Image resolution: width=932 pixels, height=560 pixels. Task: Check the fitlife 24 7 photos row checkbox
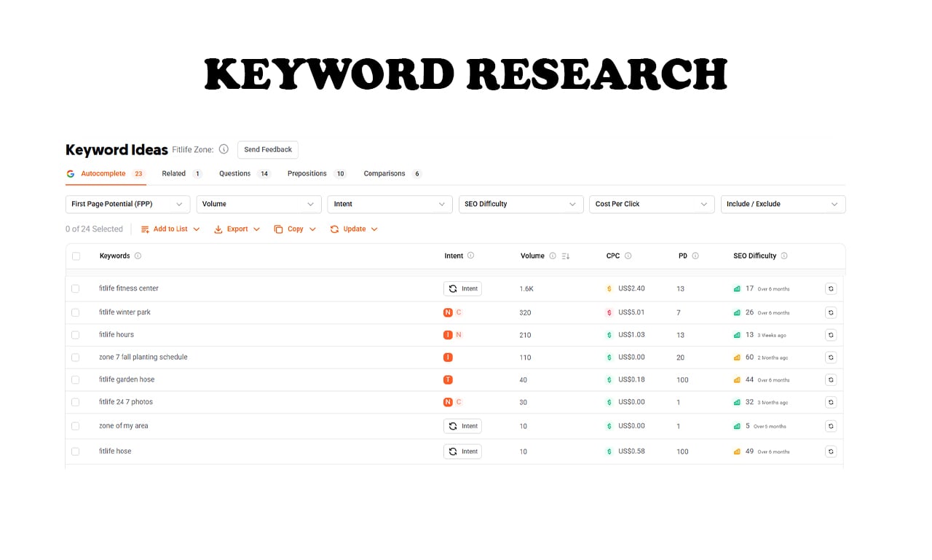(x=76, y=403)
